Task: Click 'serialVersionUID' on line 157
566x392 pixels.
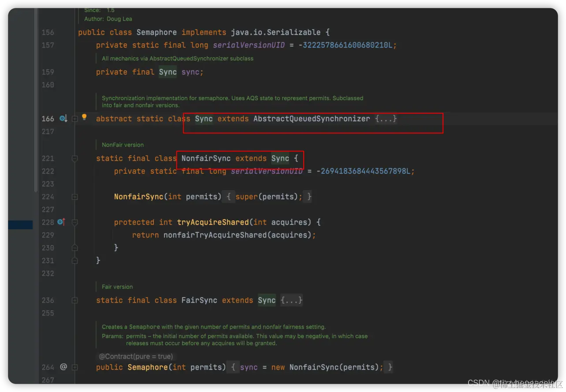Action: tap(249, 45)
